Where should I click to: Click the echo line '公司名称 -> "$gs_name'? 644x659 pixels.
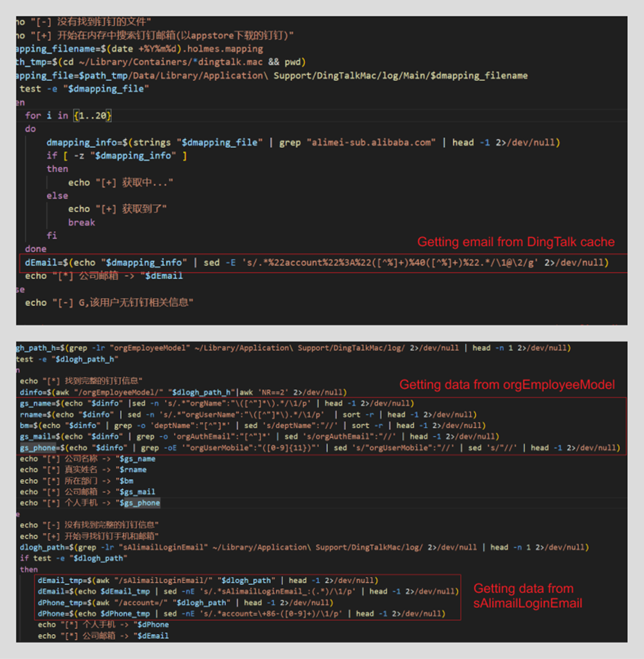(x=88, y=459)
